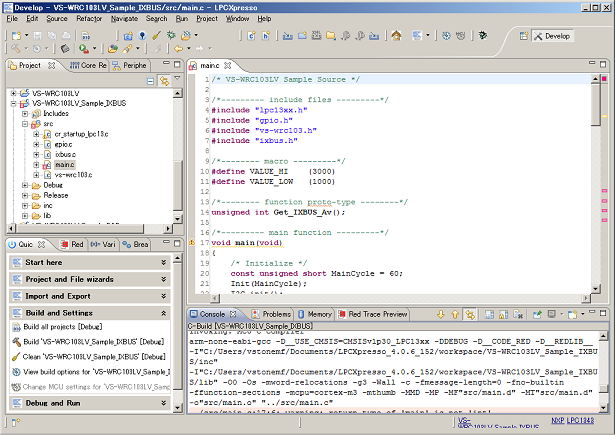Click the warning marker on line 17

192,243
